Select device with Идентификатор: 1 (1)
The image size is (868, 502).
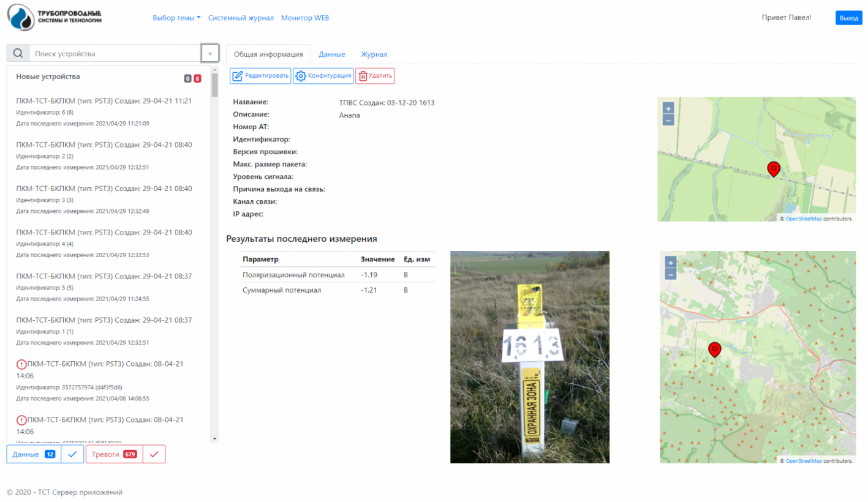109,331
